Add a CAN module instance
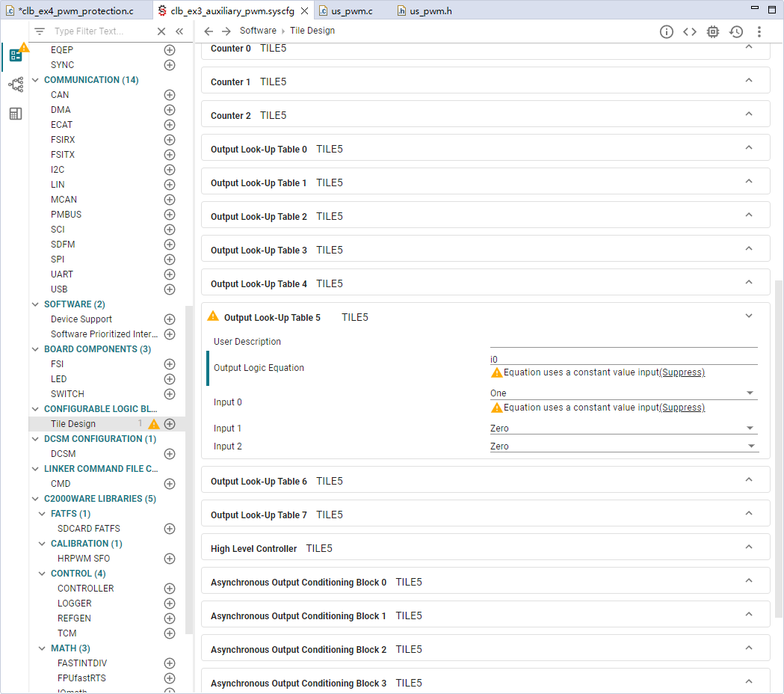 click(170, 94)
